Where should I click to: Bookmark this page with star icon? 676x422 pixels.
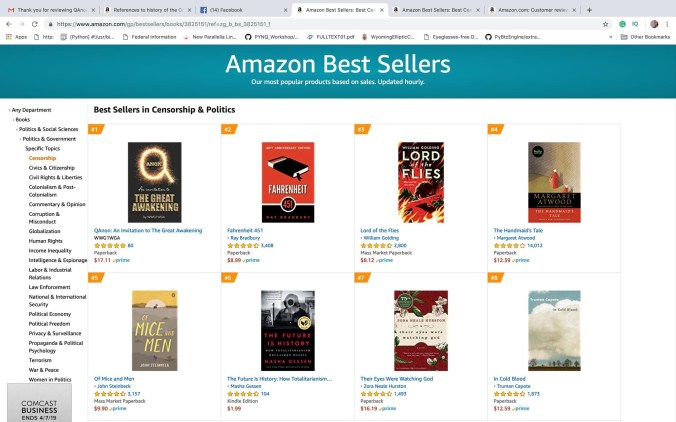[x=605, y=22]
